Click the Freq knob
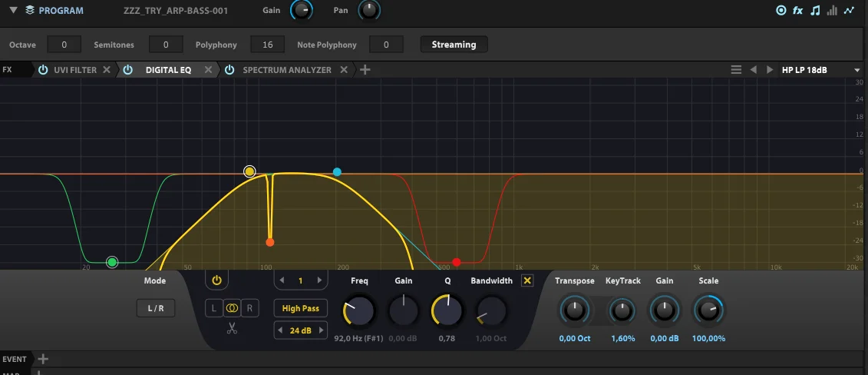This screenshot has height=375, width=868. (359, 310)
